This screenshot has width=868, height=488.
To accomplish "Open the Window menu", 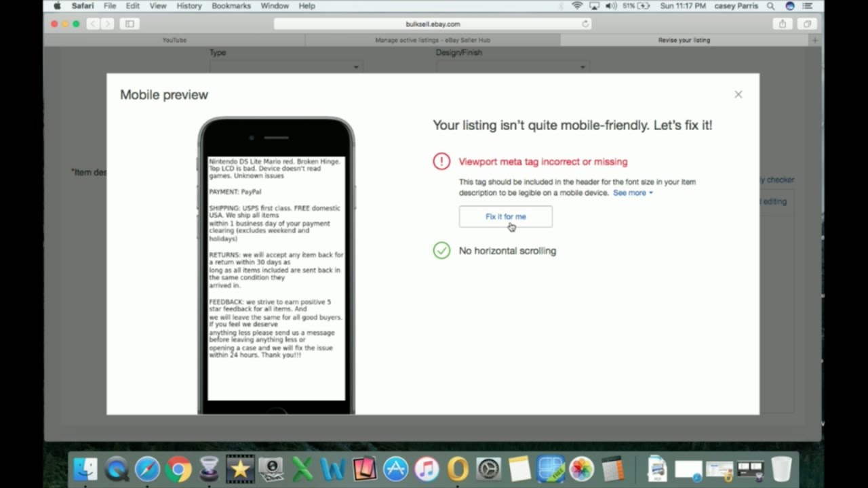I will coord(275,6).
